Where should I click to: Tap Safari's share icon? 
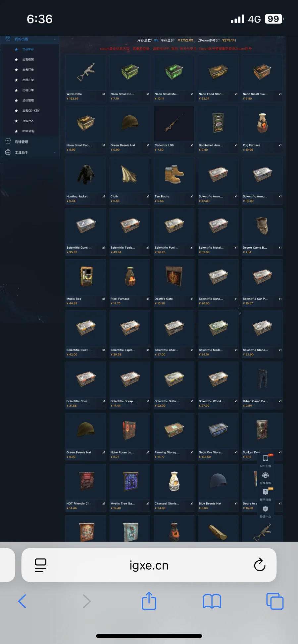click(149, 601)
